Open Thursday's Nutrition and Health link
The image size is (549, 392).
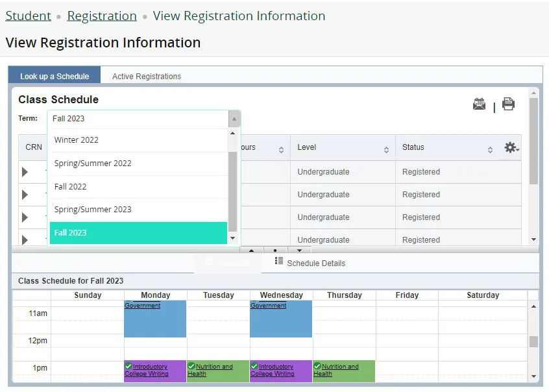(x=336, y=370)
